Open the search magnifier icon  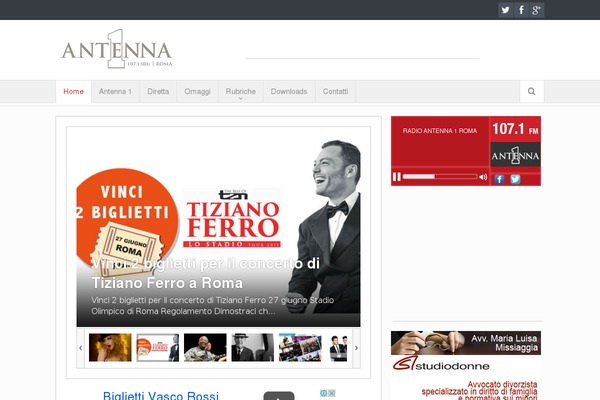click(x=532, y=91)
